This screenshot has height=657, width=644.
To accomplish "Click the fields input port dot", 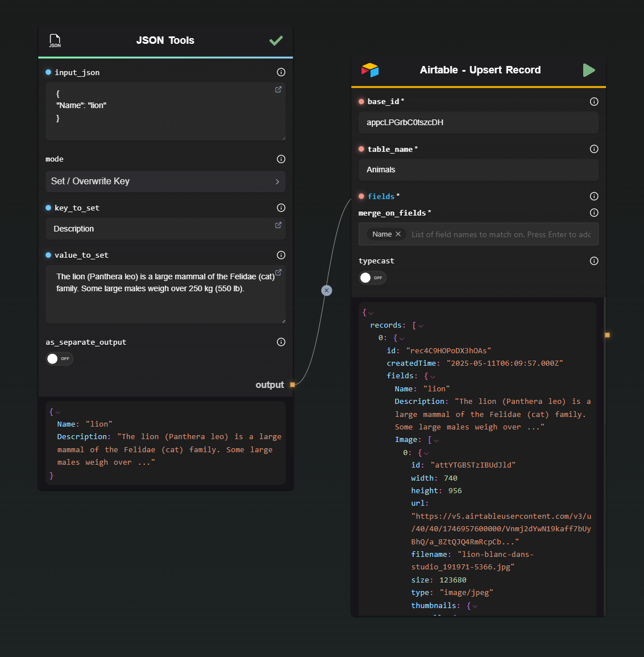I will pos(362,196).
